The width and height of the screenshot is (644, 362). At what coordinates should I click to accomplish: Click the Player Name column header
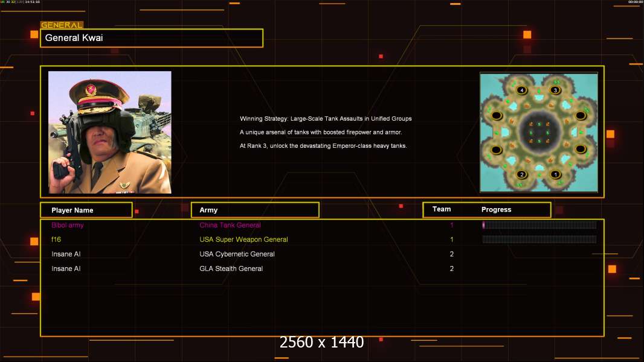[x=86, y=210]
